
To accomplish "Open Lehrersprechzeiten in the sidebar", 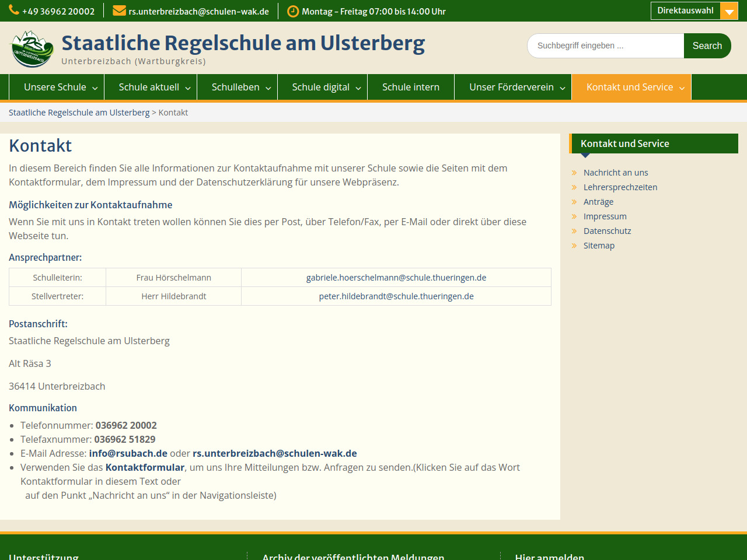I will point(620,187).
